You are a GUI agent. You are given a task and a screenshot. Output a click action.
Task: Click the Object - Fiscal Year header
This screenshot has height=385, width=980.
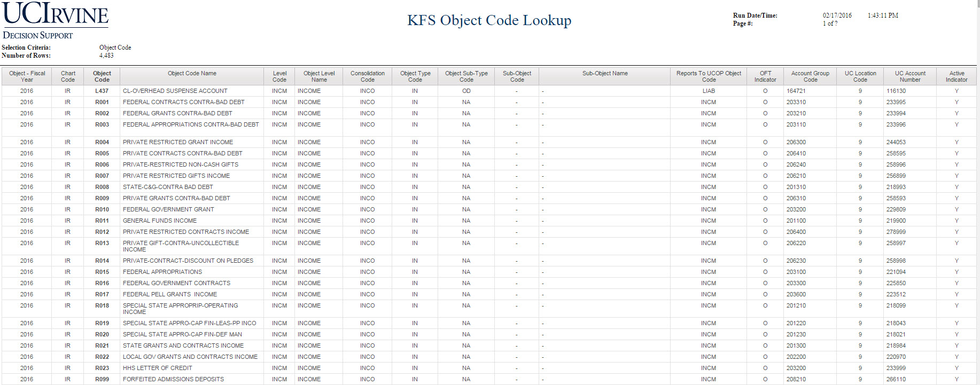pyautogui.click(x=27, y=76)
